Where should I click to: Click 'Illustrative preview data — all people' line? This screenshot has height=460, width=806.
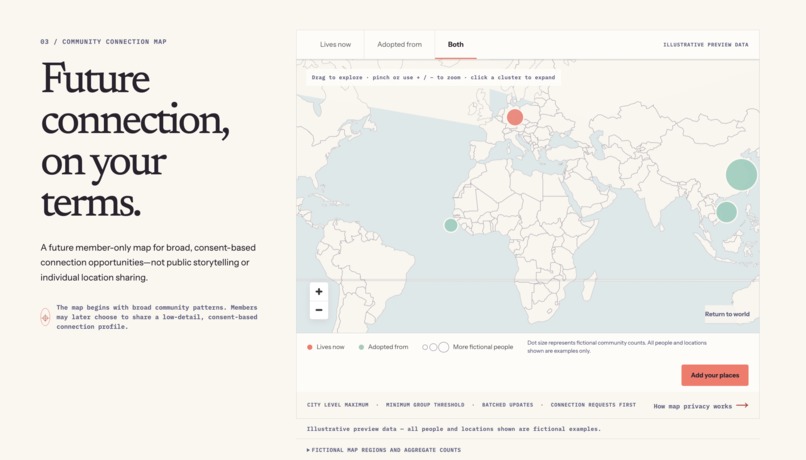click(453, 429)
